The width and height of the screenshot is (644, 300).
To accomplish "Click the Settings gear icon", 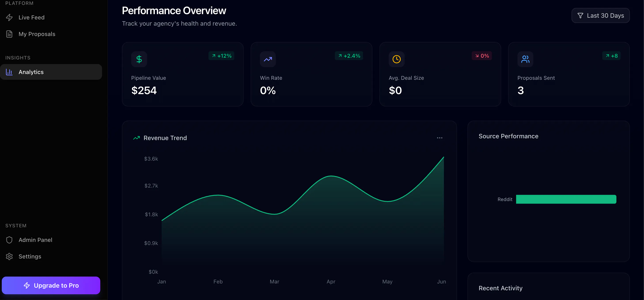I will [9, 256].
